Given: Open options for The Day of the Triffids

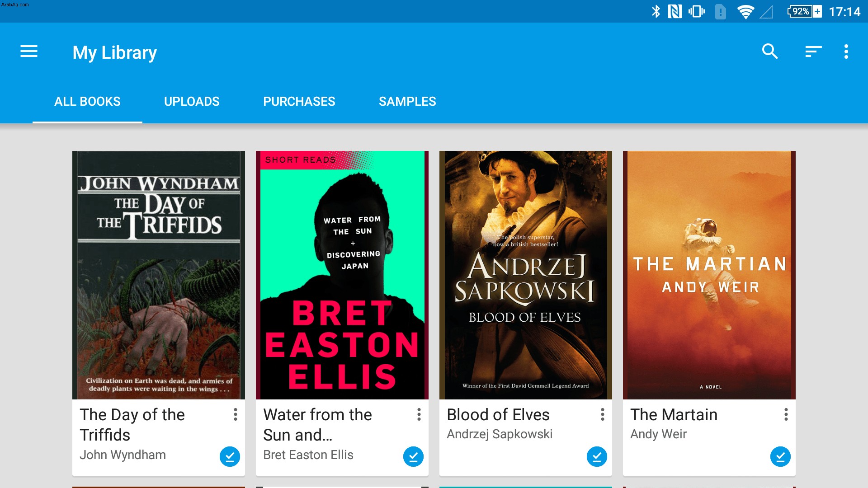Looking at the screenshot, I should [236, 414].
